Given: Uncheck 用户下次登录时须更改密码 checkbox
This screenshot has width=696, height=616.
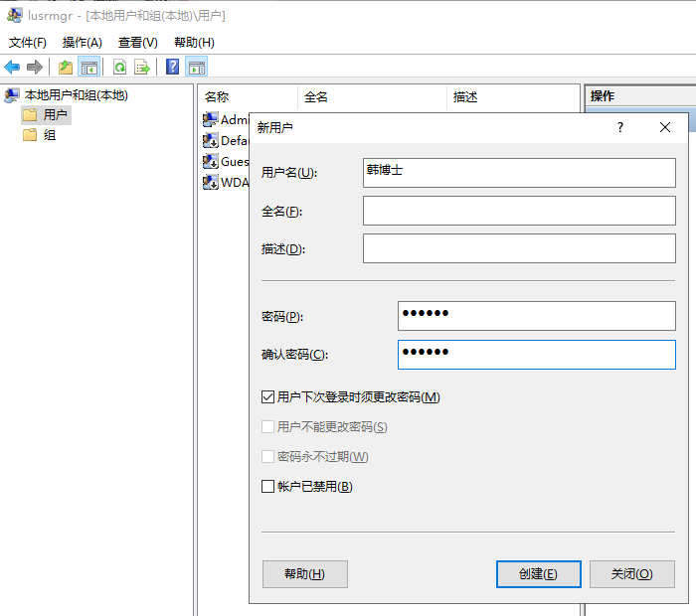Looking at the screenshot, I should point(267,397).
